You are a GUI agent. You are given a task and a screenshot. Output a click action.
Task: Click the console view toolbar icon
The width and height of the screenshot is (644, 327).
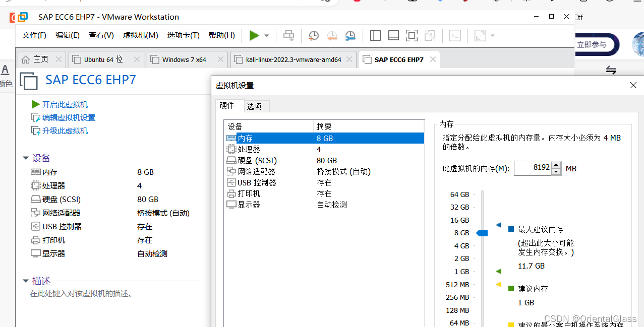[455, 35]
